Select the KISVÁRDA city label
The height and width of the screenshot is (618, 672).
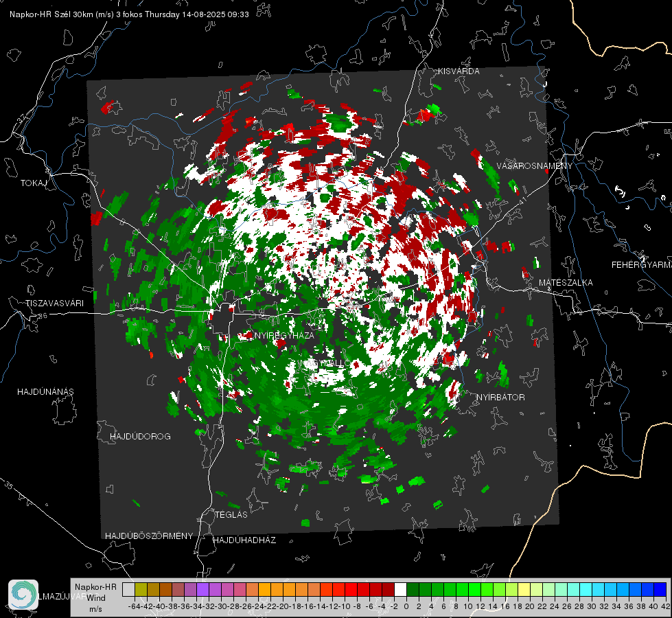pos(459,71)
